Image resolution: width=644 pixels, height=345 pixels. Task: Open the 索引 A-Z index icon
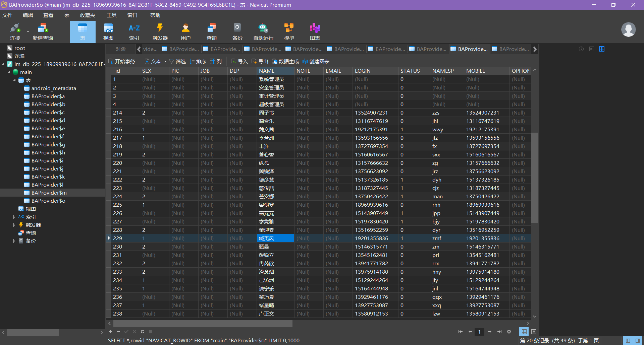click(134, 32)
